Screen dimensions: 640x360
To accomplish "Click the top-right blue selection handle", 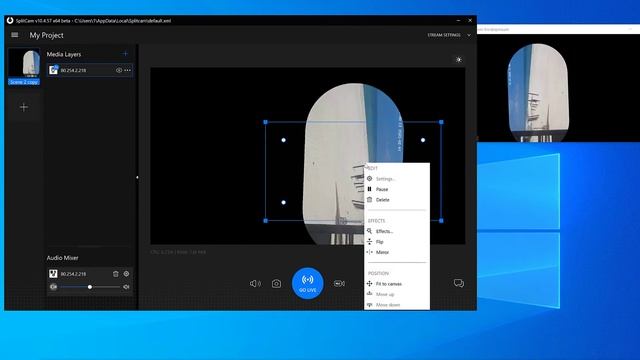I will pyautogui.click(x=441, y=122).
